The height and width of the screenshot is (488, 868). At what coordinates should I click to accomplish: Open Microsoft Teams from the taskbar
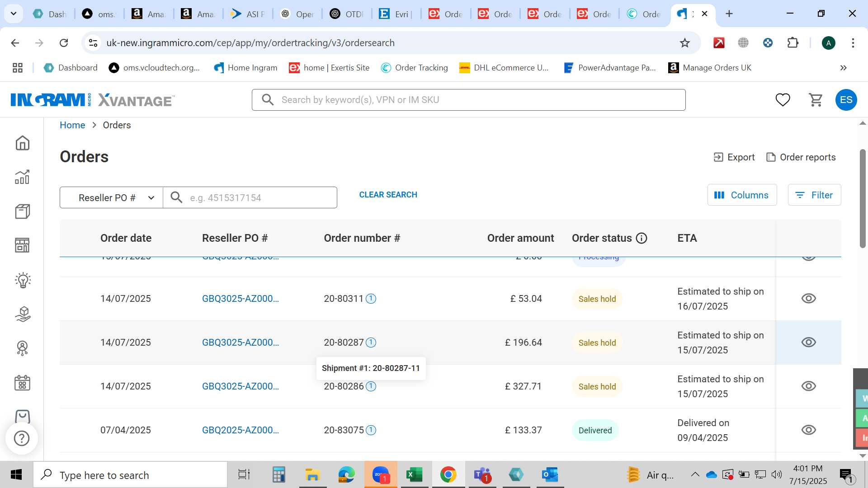(x=482, y=475)
